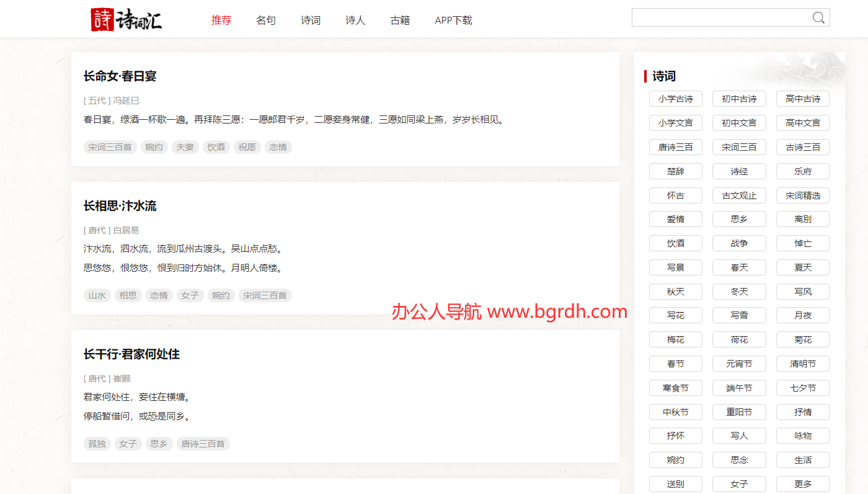Open the APP下载 page
This screenshot has height=494, width=868.
(453, 20)
